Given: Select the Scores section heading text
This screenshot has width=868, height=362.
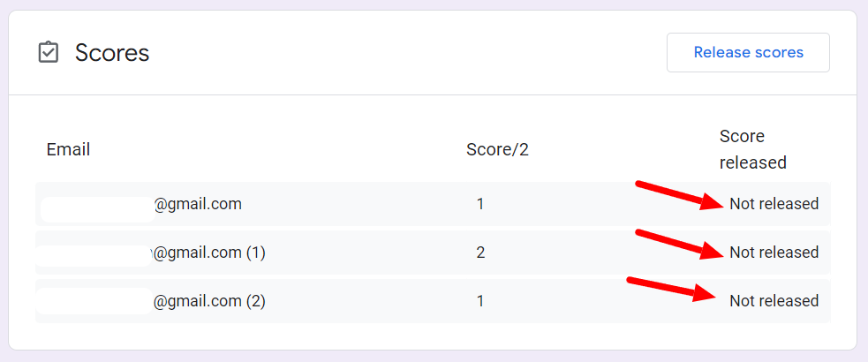Looking at the screenshot, I should [x=112, y=53].
